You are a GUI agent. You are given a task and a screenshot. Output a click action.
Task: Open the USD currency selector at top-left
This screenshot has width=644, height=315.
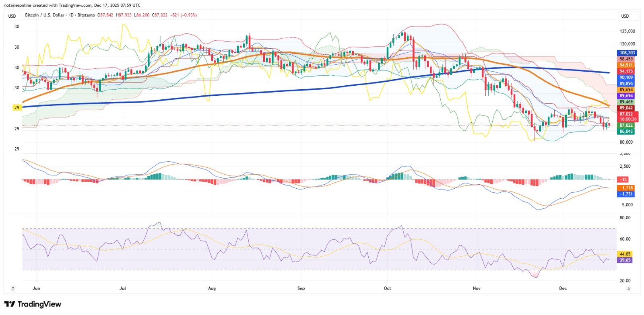[x=12, y=16]
